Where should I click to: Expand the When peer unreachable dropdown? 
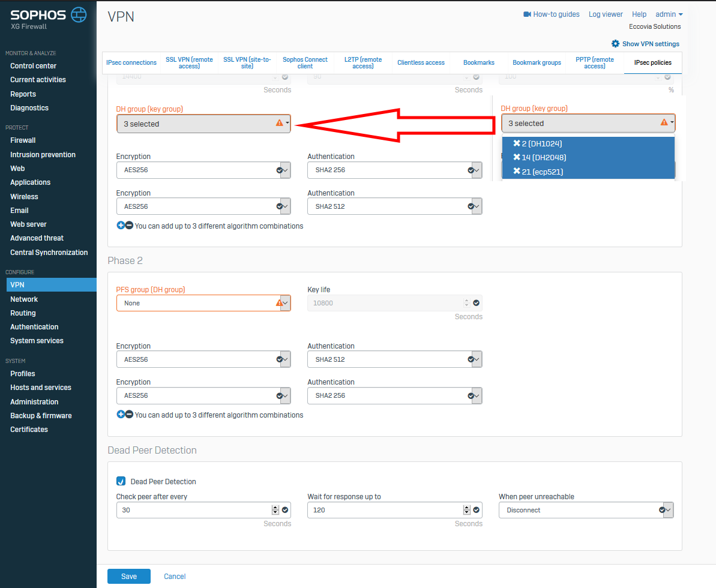[x=585, y=510]
